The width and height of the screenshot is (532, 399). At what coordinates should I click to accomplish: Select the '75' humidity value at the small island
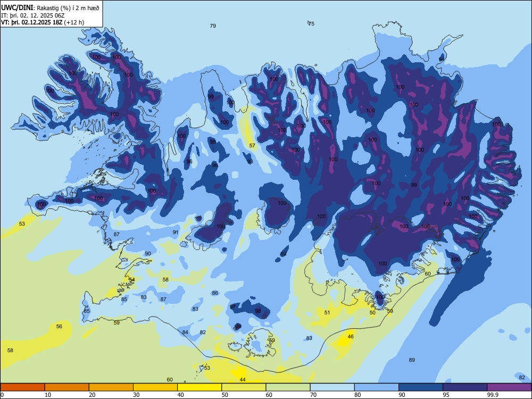click(x=311, y=24)
